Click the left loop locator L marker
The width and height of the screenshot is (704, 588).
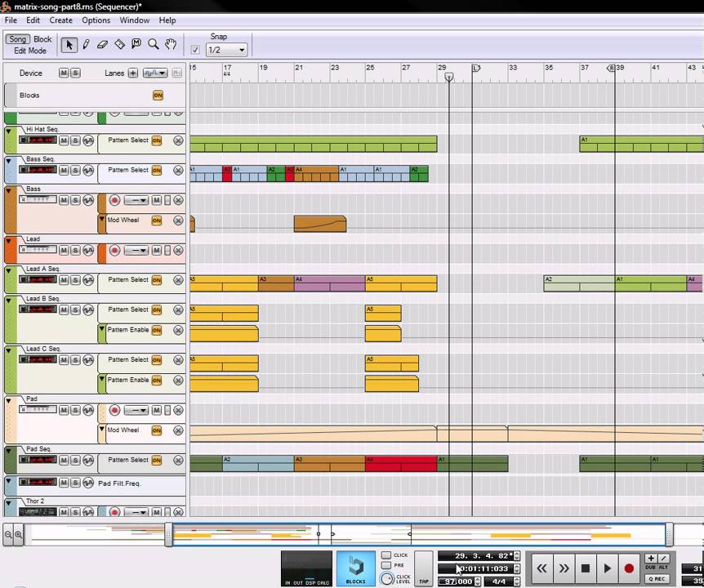tap(476, 69)
